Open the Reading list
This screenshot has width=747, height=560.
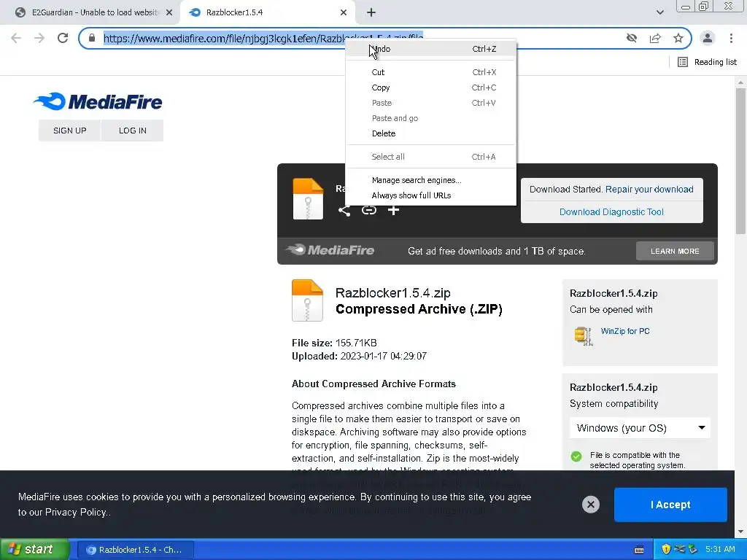tap(708, 62)
